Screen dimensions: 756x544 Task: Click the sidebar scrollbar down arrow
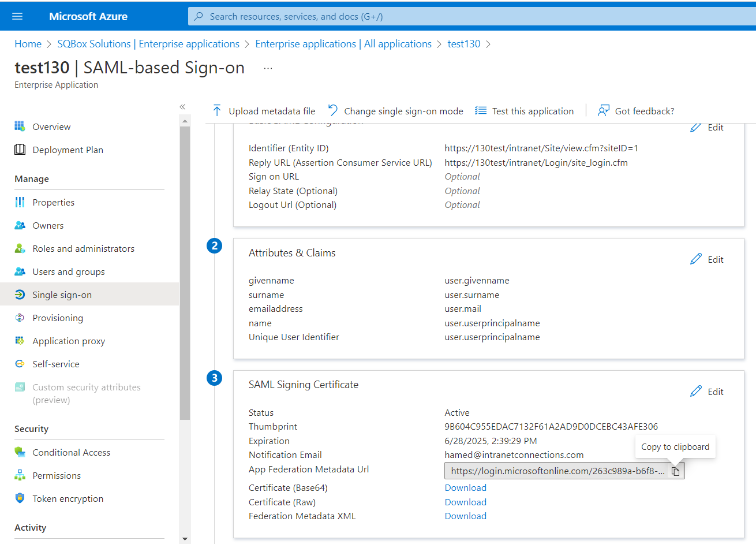185,539
